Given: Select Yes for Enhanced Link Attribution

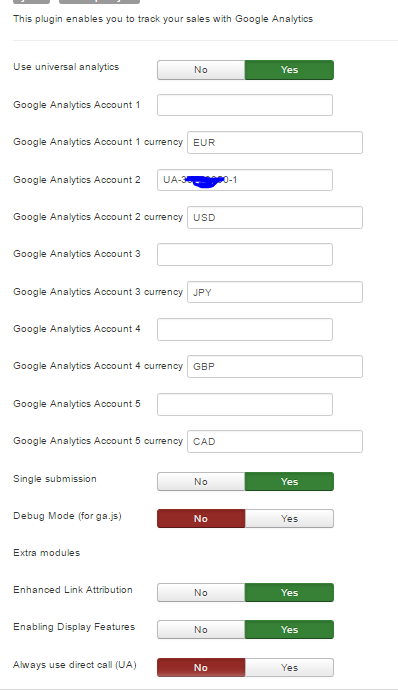Looking at the screenshot, I should 289,592.
